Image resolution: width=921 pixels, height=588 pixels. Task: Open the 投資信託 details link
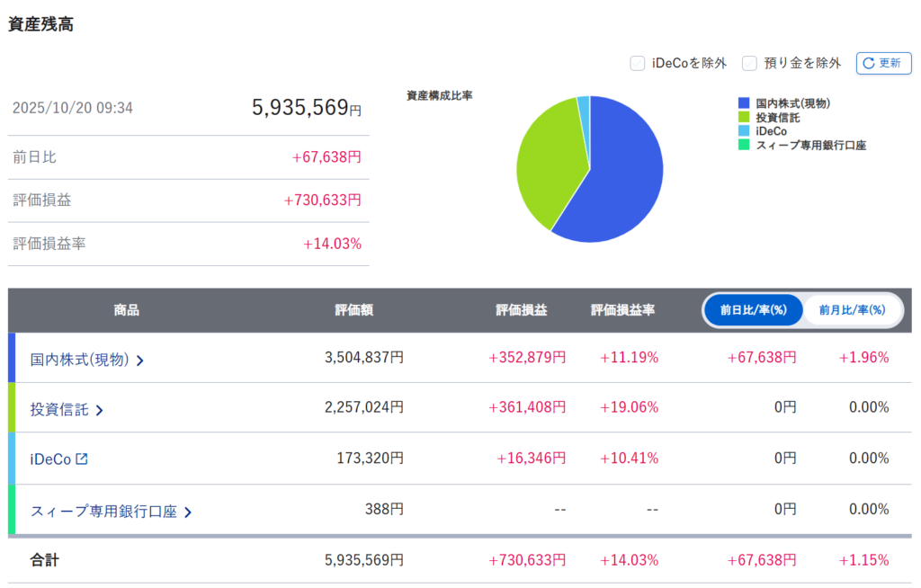[59, 410]
